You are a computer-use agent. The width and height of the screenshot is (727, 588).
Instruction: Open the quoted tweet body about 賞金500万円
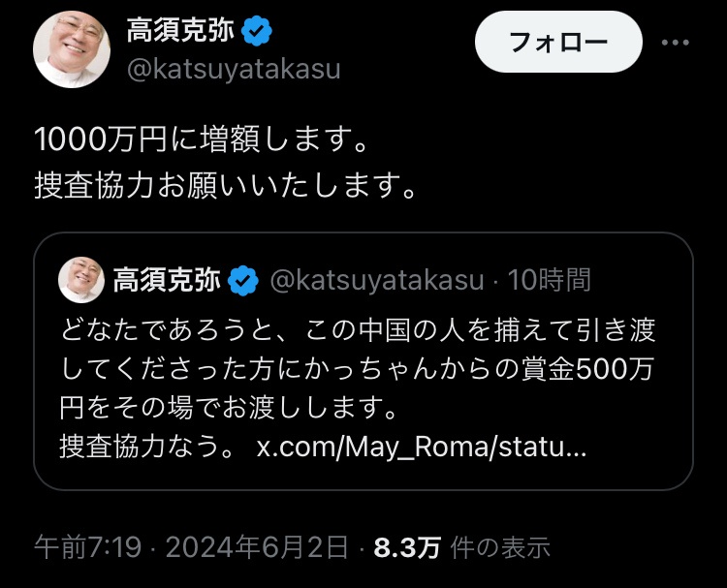pyautogui.click(x=358, y=369)
